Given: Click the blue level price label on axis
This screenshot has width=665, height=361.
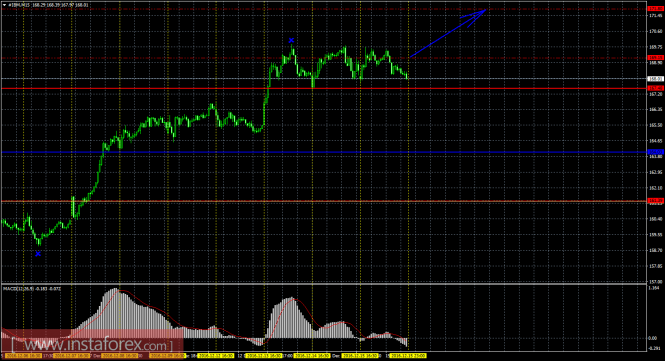Looking at the screenshot, I should 655,152.
